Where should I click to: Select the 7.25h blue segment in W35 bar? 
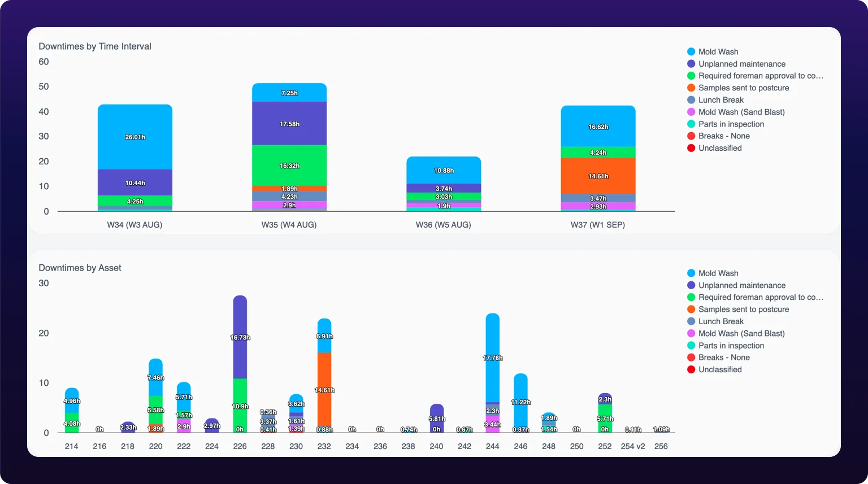pos(289,93)
